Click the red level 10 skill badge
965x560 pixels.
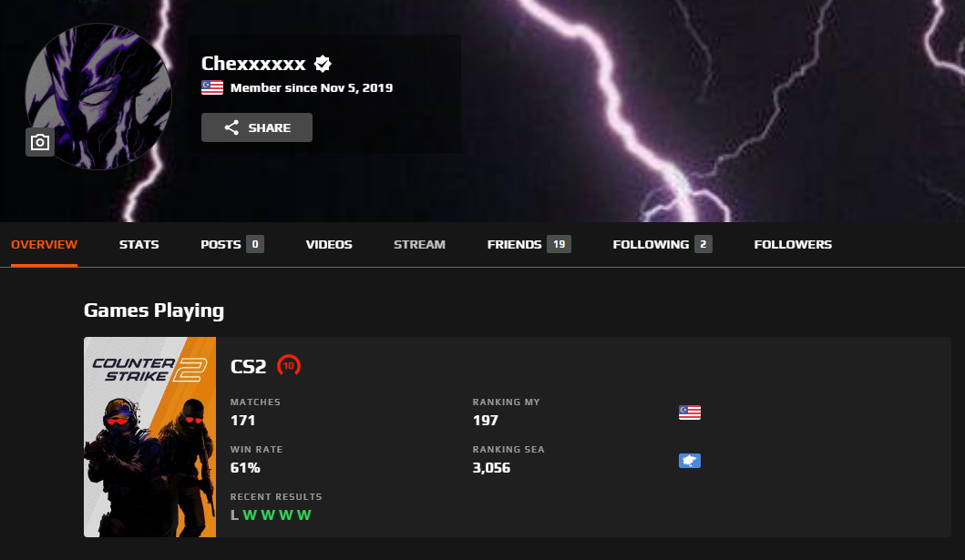(289, 366)
